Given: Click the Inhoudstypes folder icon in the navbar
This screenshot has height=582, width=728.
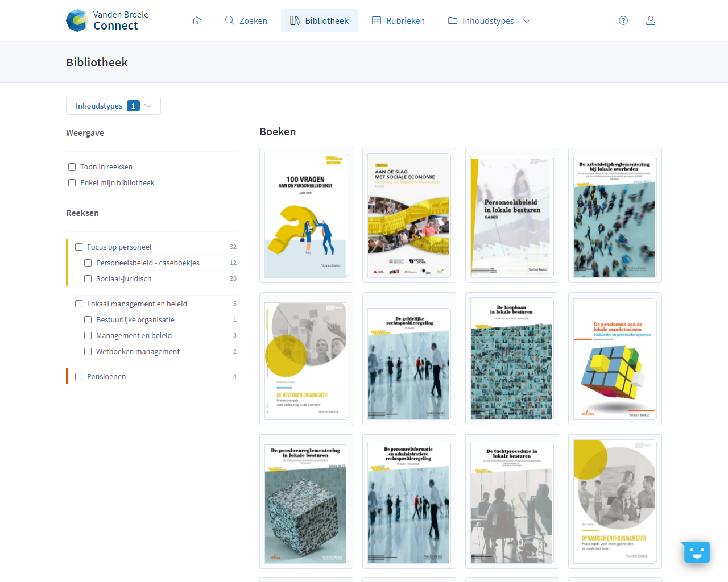Looking at the screenshot, I should 452,20.
